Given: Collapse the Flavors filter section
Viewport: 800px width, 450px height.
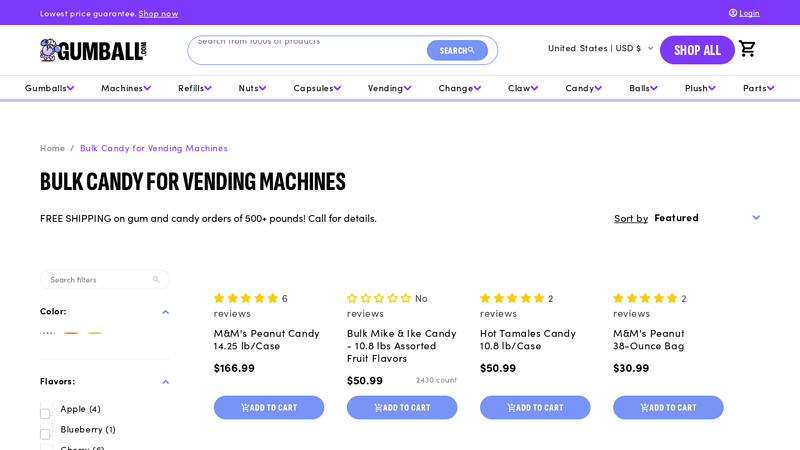Looking at the screenshot, I should [x=165, y=381].
